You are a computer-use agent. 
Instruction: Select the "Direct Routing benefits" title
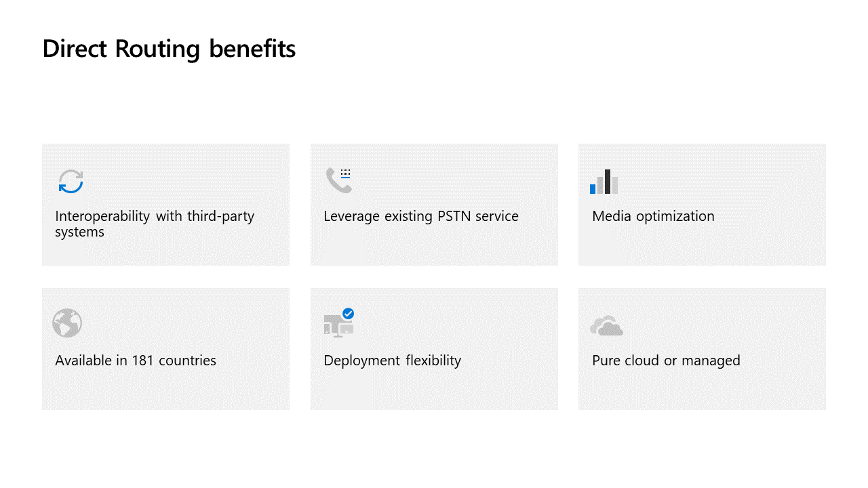tap(169, 49)
